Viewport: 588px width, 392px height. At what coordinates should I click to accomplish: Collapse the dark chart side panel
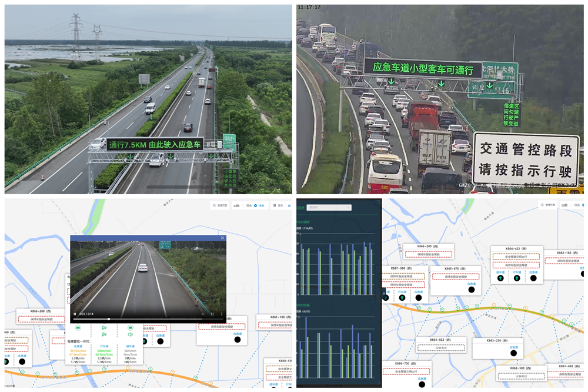coord(383,292)
